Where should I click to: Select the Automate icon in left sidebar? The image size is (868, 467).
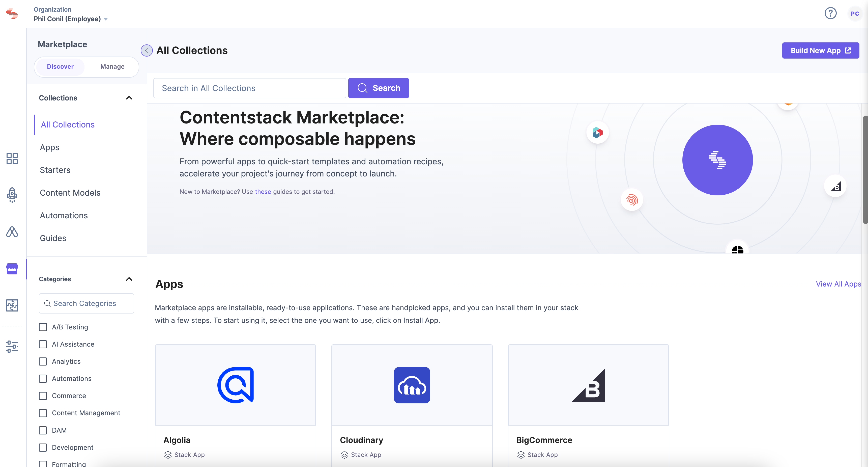(12, 232)
